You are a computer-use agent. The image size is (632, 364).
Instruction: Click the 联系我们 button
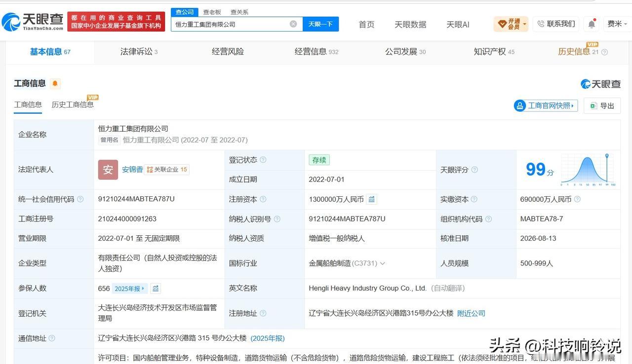556,24
